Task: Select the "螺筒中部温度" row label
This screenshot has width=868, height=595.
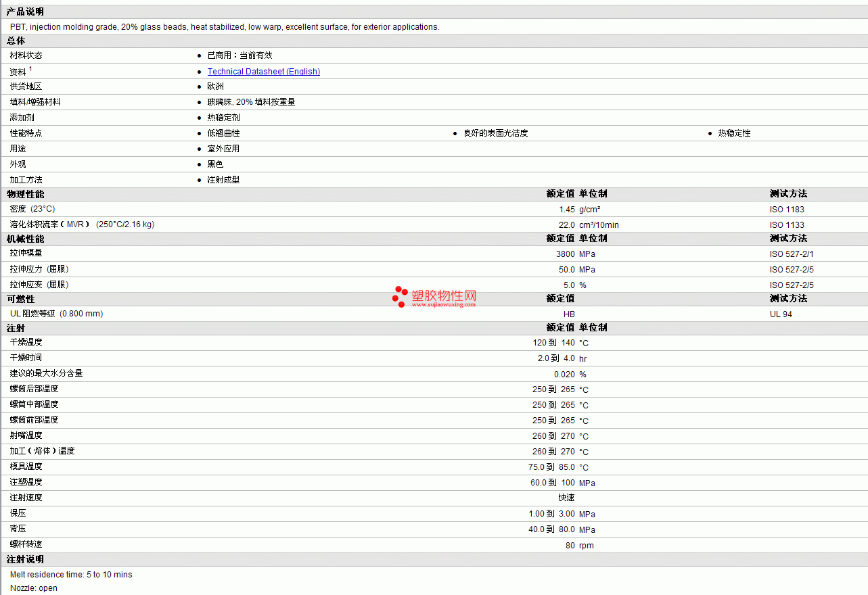Action: click(34, 404)
